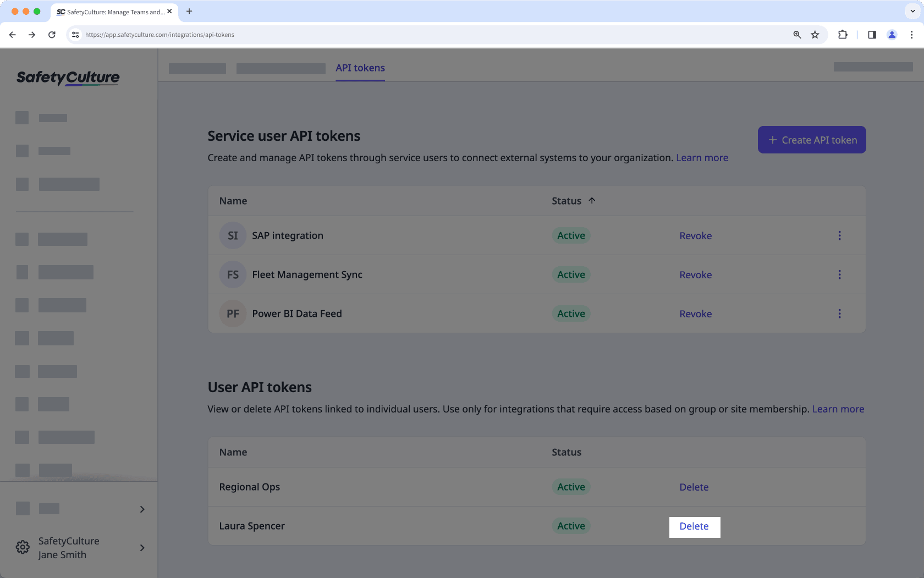Switch to the API tokens tab

(360, 68)
